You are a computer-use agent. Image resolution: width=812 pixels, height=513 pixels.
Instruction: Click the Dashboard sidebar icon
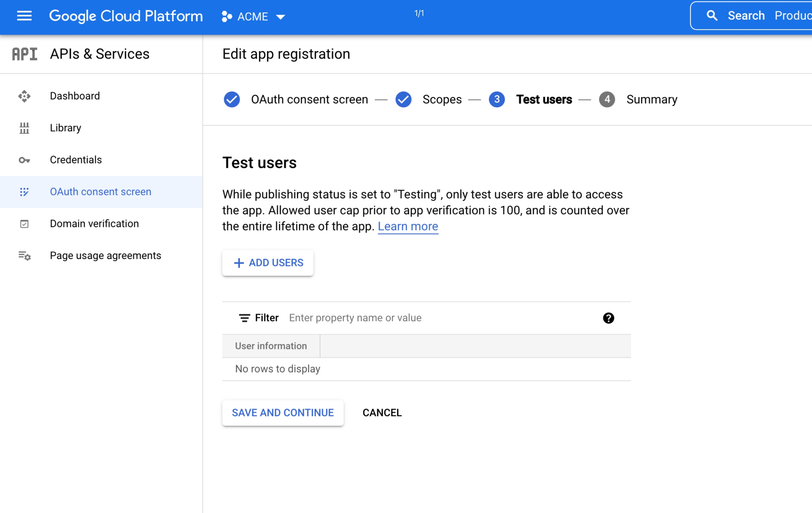point(24,96)
